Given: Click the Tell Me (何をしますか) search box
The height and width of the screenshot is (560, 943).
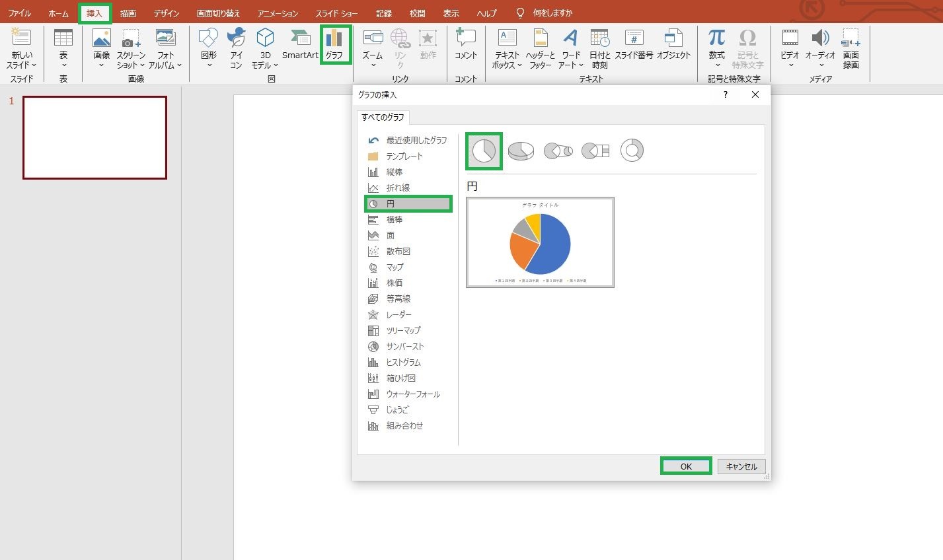Looking at the screenshot, I should [552, 13].
